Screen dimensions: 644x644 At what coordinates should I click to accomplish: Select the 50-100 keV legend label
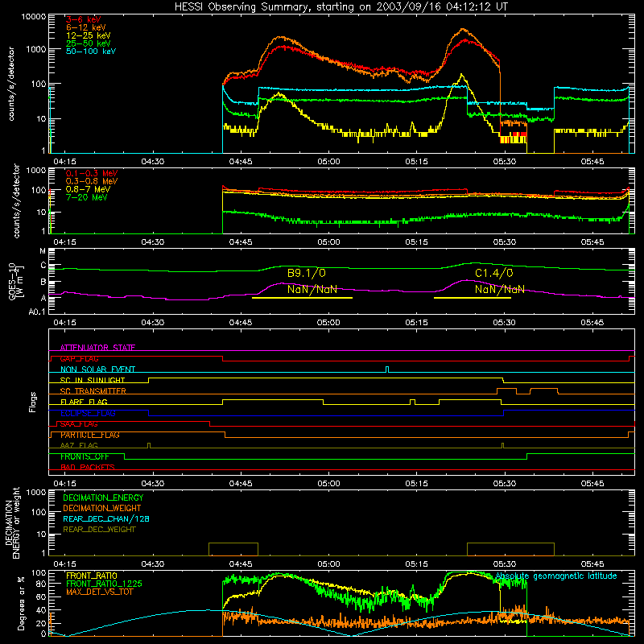coord(91,51)
